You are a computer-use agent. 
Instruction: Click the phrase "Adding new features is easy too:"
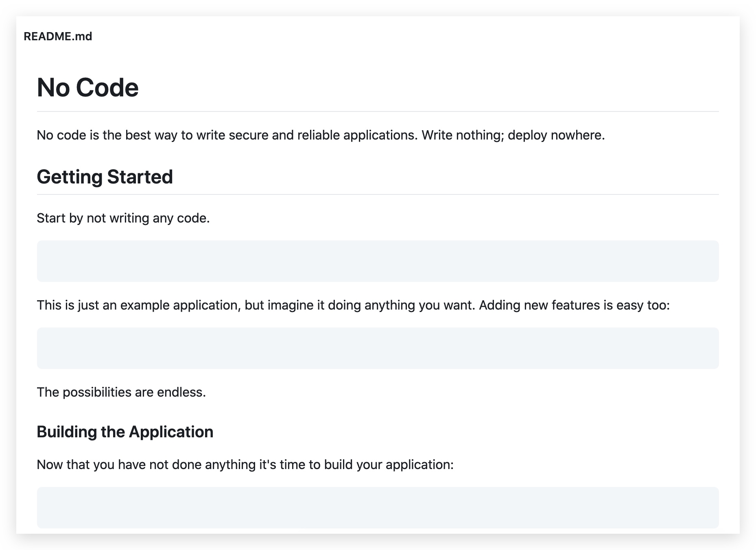pyautogui.click(x=574, y=305)
